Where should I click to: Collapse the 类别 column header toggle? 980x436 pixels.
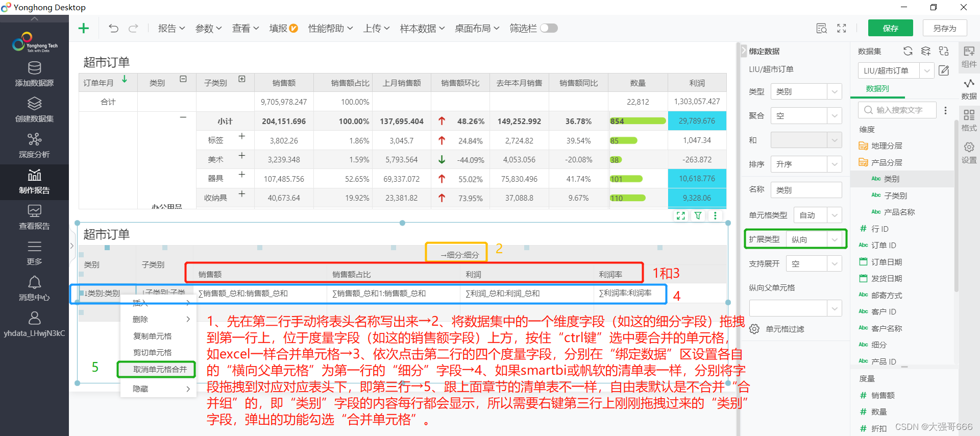[183, 79]
